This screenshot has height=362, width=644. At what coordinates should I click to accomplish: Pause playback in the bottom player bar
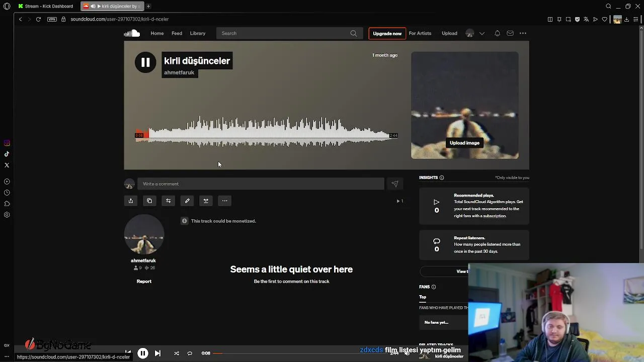pos(143,353)
